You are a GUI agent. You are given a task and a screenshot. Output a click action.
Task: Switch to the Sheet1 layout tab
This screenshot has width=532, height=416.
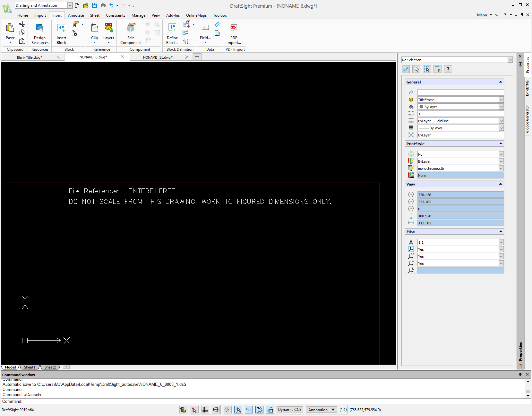pyautogui.click(x=30, y=367)
